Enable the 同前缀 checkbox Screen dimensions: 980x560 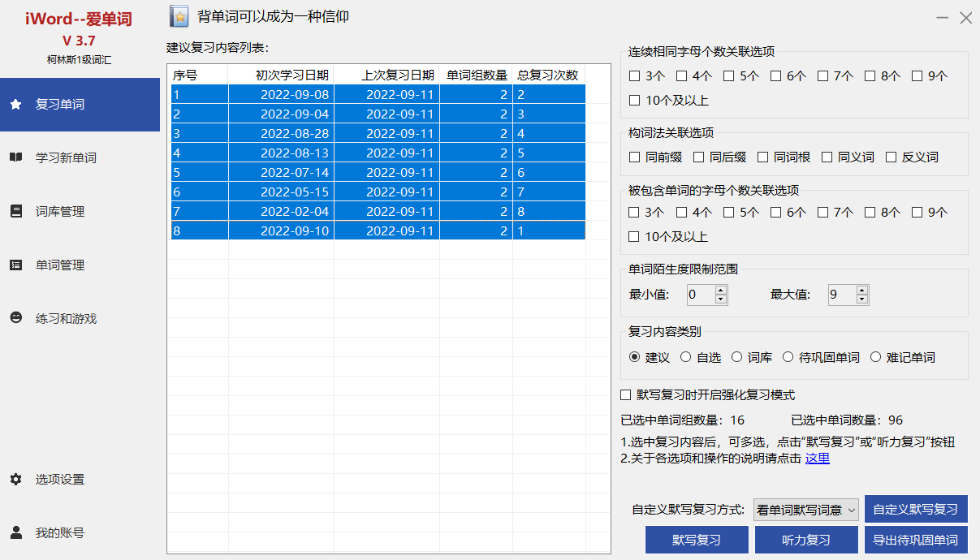635,157
